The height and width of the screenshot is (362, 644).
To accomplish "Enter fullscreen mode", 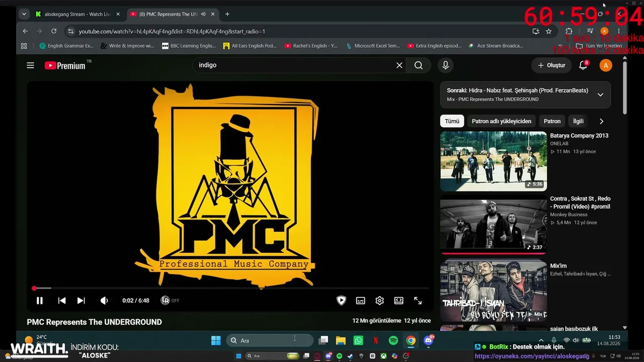I will coord(418,301).
